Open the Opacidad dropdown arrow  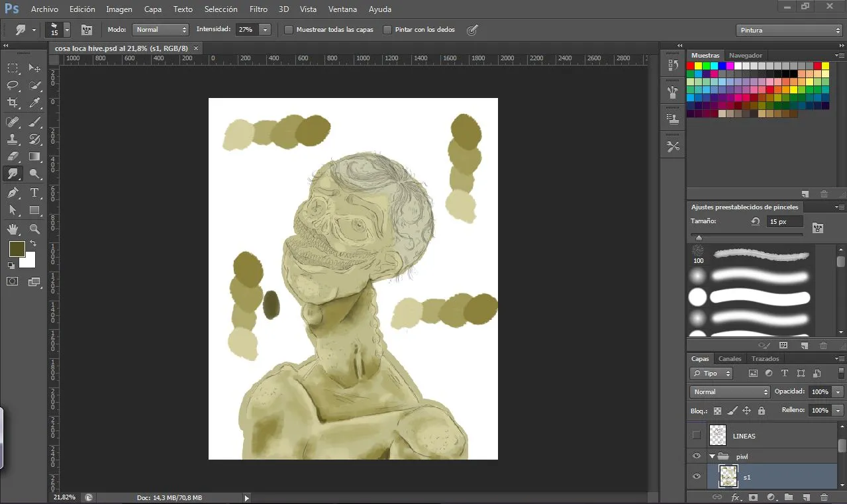[838, 392]
